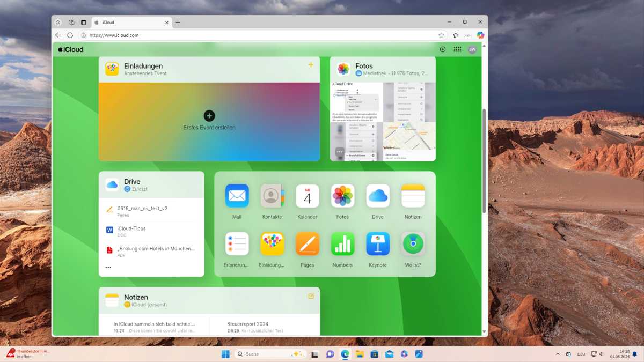Open the iCloud app launcher grid

[457, 49]
